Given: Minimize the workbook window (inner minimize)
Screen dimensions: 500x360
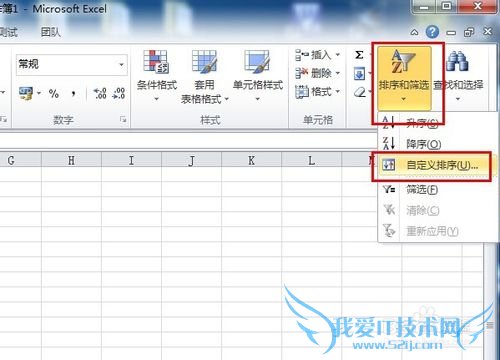Looking at the screenshot, I should pyautogui.click(x=451, y=33).
